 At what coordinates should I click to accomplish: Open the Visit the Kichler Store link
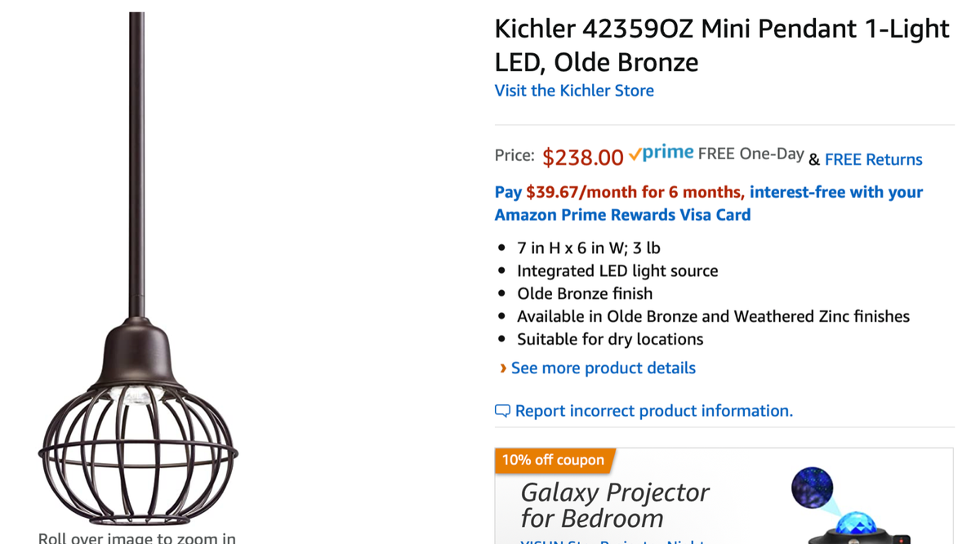point(574,91)
